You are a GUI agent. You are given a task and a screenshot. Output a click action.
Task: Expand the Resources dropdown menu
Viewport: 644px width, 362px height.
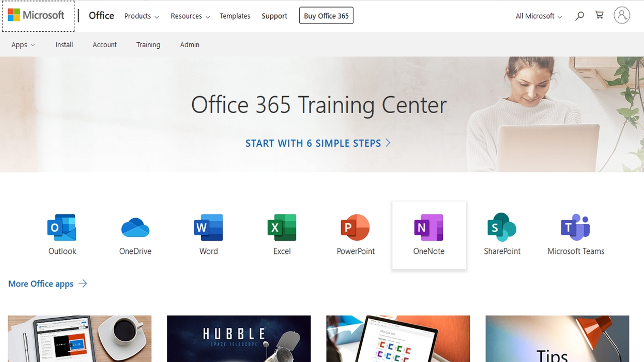190,16
